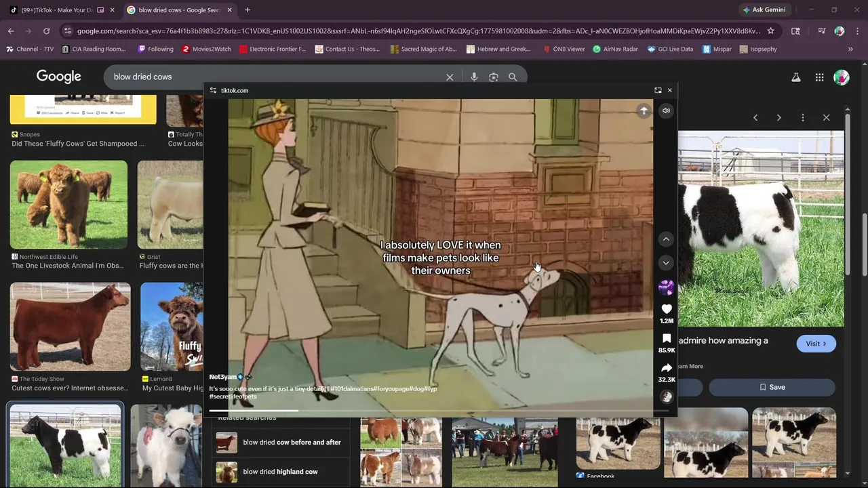
Task: Click the page vertical scrollbar
Action: pos(865,244)
